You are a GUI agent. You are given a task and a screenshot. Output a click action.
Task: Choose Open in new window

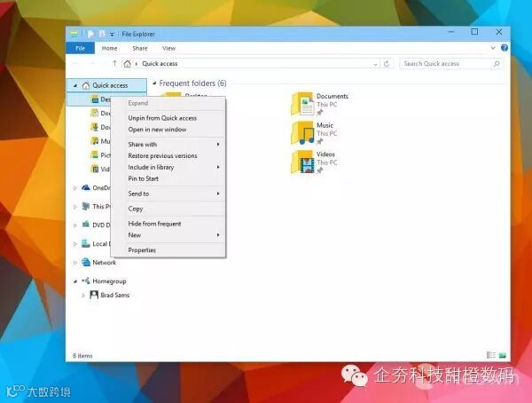click(157, 130)
